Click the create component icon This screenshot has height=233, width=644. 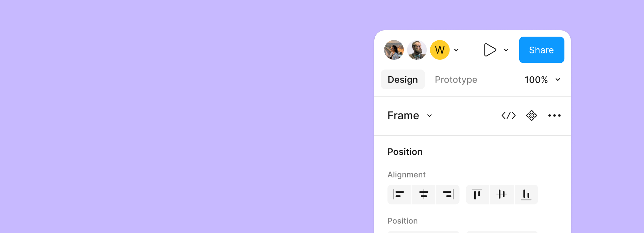click(531, 115)
